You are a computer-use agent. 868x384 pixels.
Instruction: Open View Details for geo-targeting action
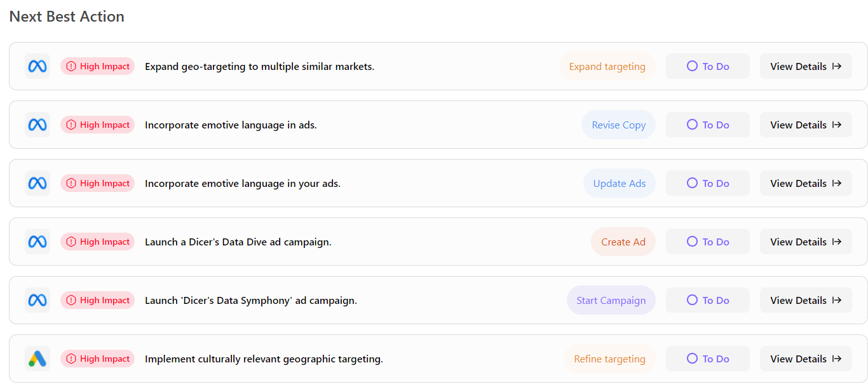coord(805,66)
